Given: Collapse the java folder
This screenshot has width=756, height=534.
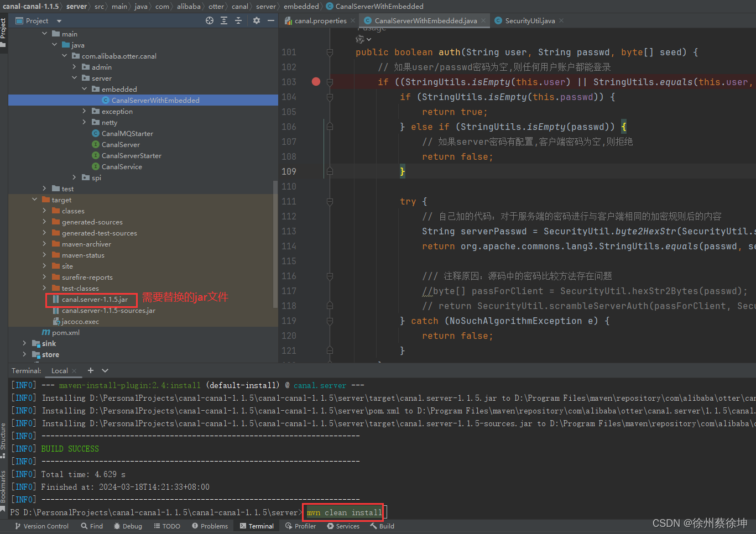Looking at the screenshot, I should click(55, 45).
